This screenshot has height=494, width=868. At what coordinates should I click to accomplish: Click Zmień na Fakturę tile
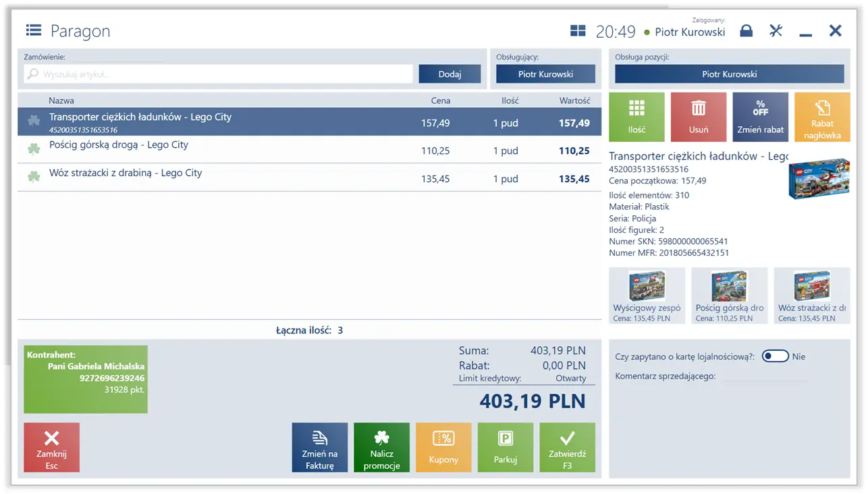[320, 447]
